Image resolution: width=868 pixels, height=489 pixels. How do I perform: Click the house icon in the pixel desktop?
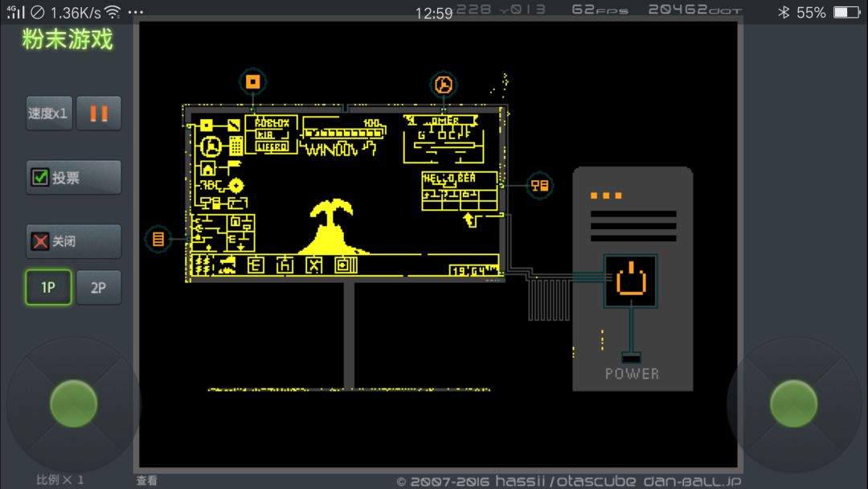(208, 168)
